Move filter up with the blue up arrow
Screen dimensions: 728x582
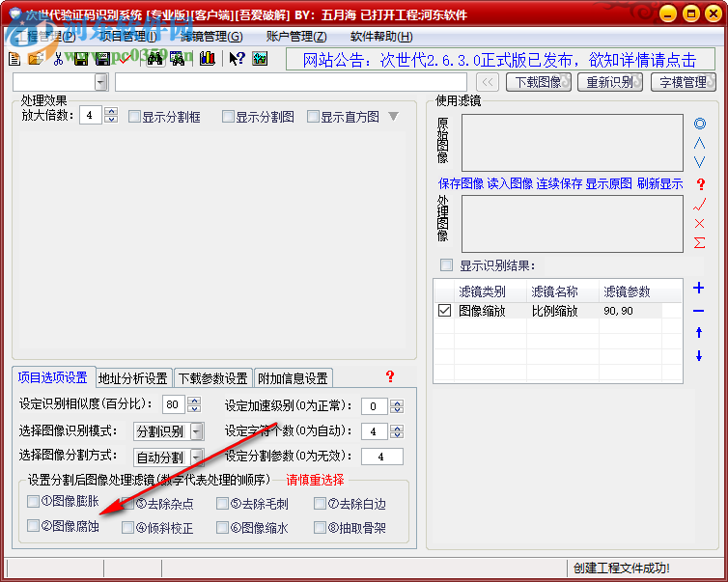tap(699, 332)
